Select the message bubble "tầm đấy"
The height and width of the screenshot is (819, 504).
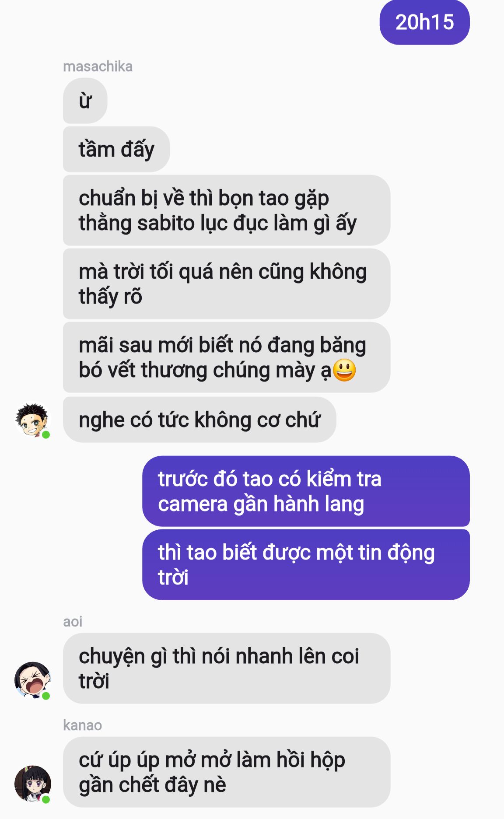pos(116,150)
